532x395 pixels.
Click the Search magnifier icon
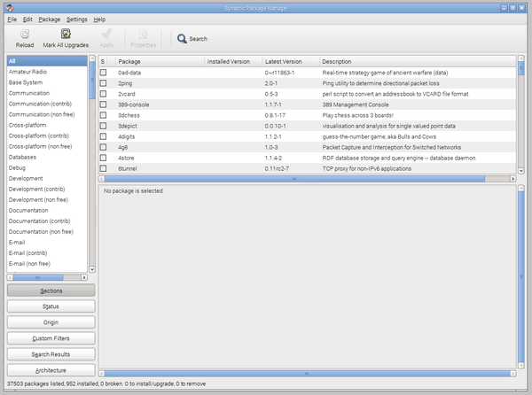pos(182,39)
